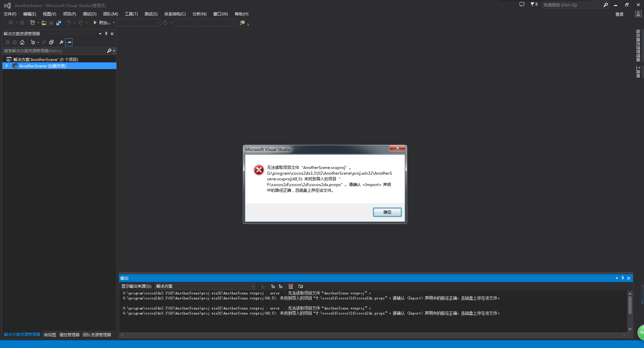Click the Quick Launch search field
The height and width of the screenshot is (348, 644).
(x=572, y=5)
